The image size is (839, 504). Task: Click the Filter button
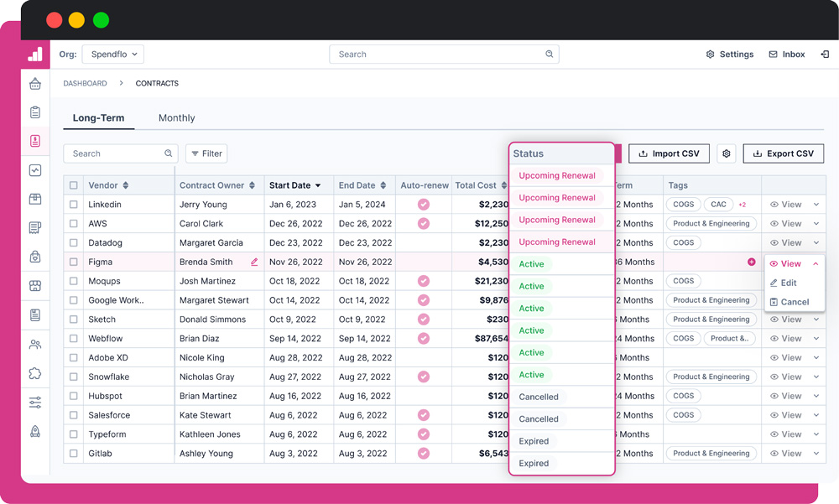(x=206, y=153)
